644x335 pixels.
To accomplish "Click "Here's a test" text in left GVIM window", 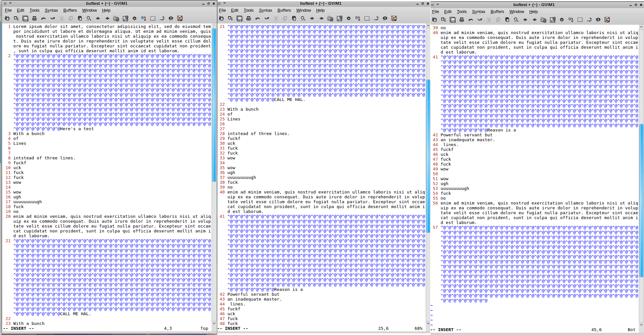I will point(77,129).
